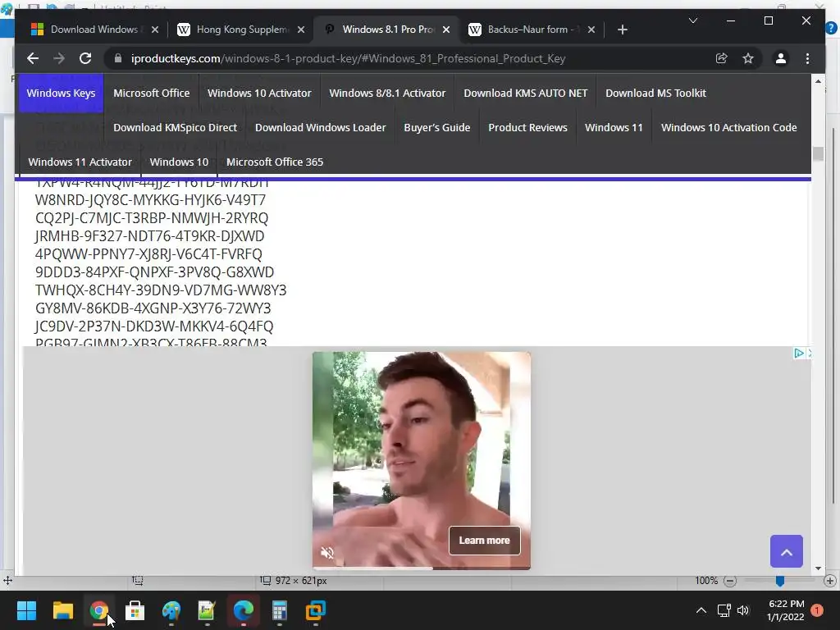Click key TWHQX-8CH4Y-39DN9-VD7MG-WW8Y3
The height and width of the screenshot is (630, 840).
[x=161, y=290]
